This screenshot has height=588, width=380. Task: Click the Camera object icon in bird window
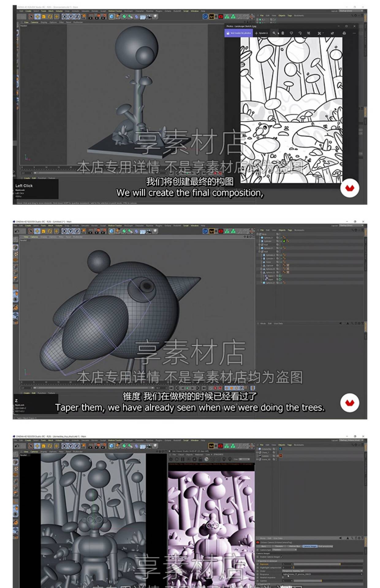tap(149, 231)
